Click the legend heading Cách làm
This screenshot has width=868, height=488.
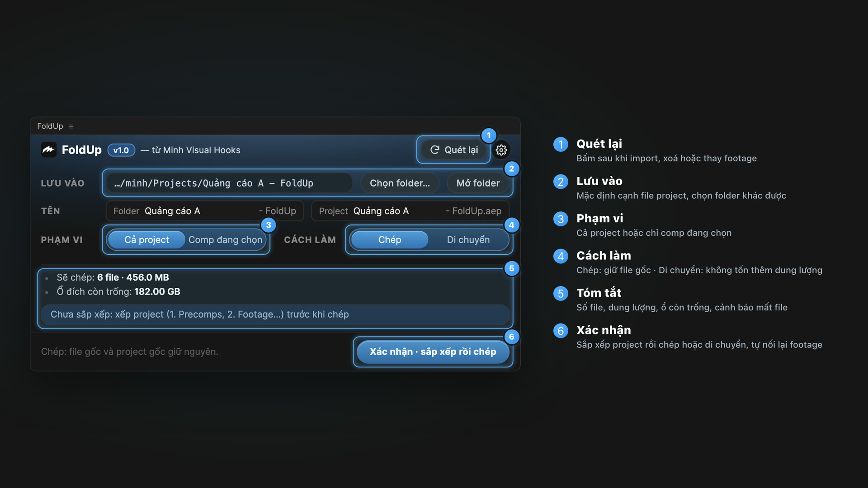coord(604,256)
